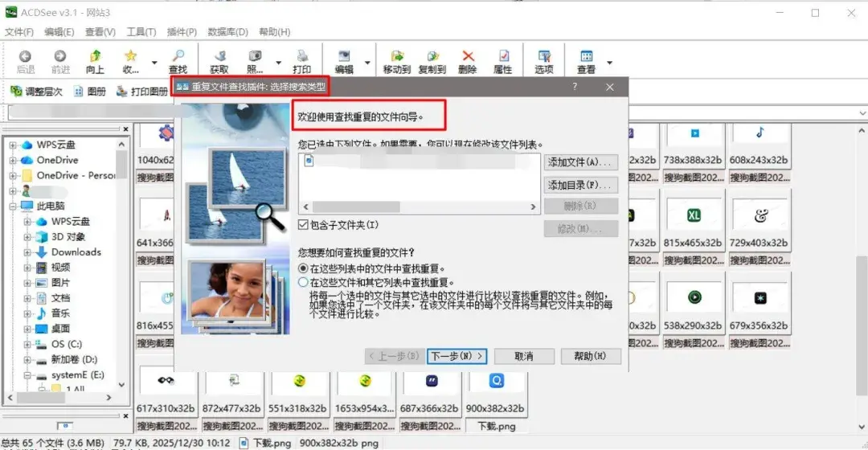Click the dialog's ? help button
Viewport: 868px width, 450px height.
[575, 86]
